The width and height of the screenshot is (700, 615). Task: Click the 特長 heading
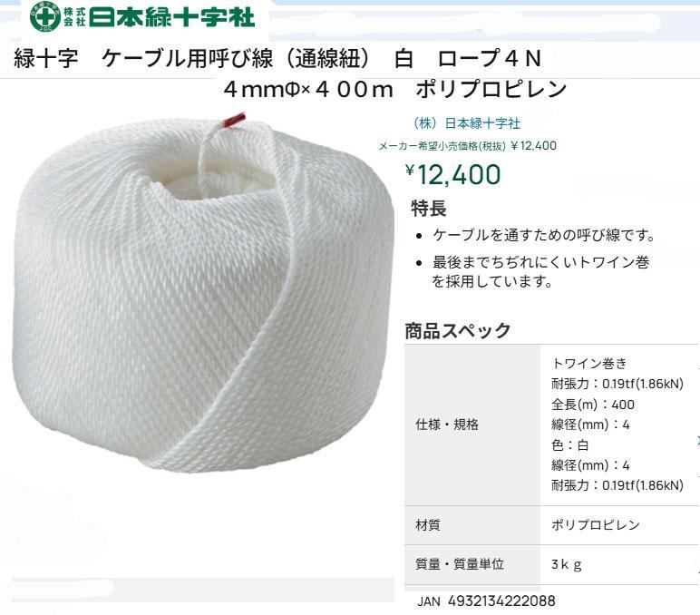coord(429,209)
